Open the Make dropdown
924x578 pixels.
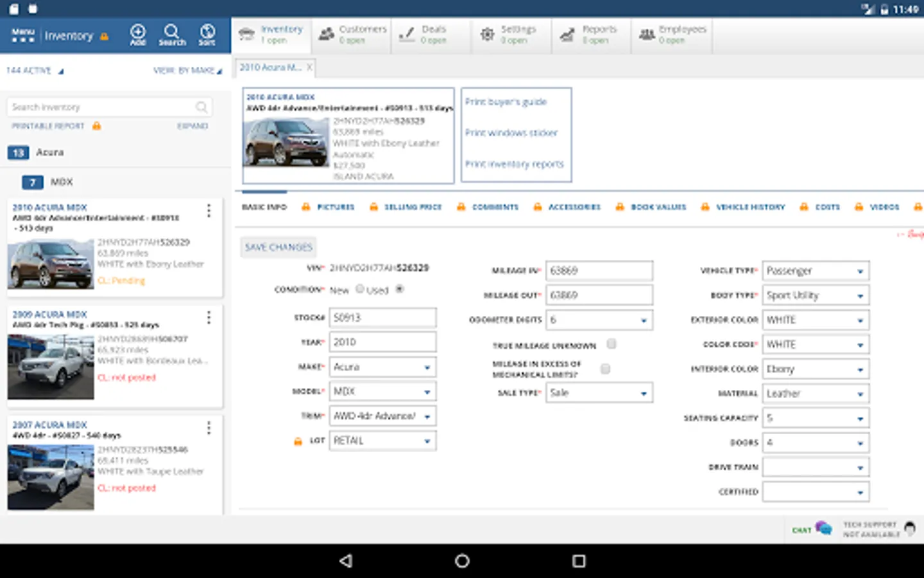tap(383, 367)
